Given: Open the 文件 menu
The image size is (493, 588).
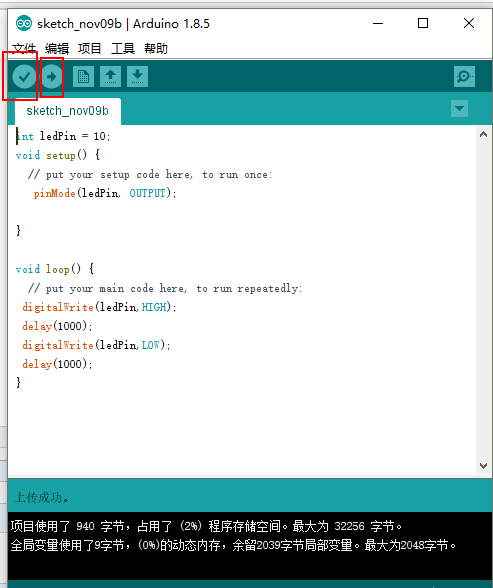Looking at the screenshot, I should click(x=24, y=49).
